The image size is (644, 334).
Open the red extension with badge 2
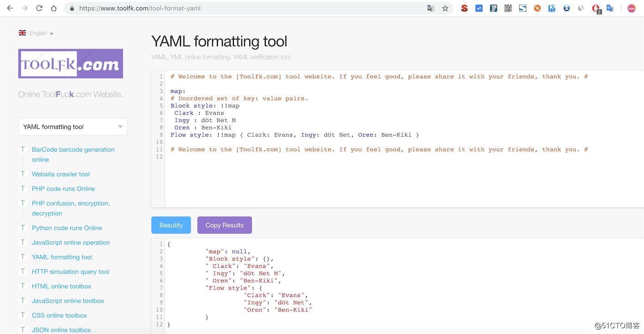pos(596,9)
